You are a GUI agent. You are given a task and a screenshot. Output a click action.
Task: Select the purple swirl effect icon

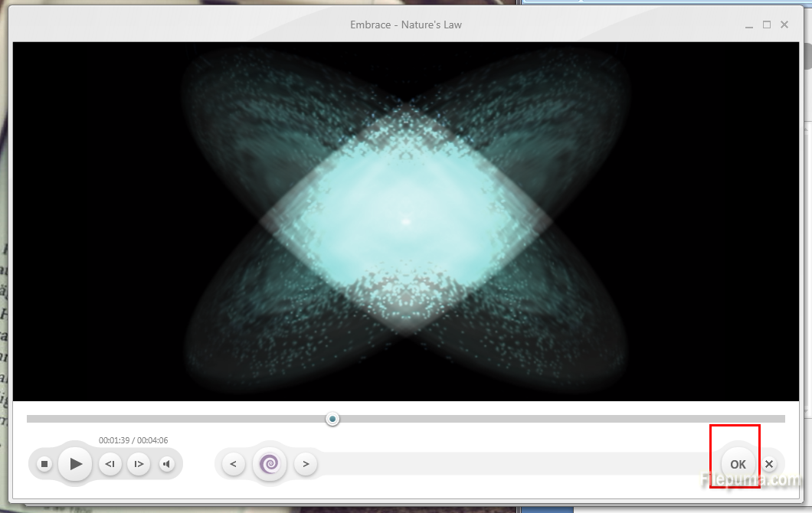(270, 463)
